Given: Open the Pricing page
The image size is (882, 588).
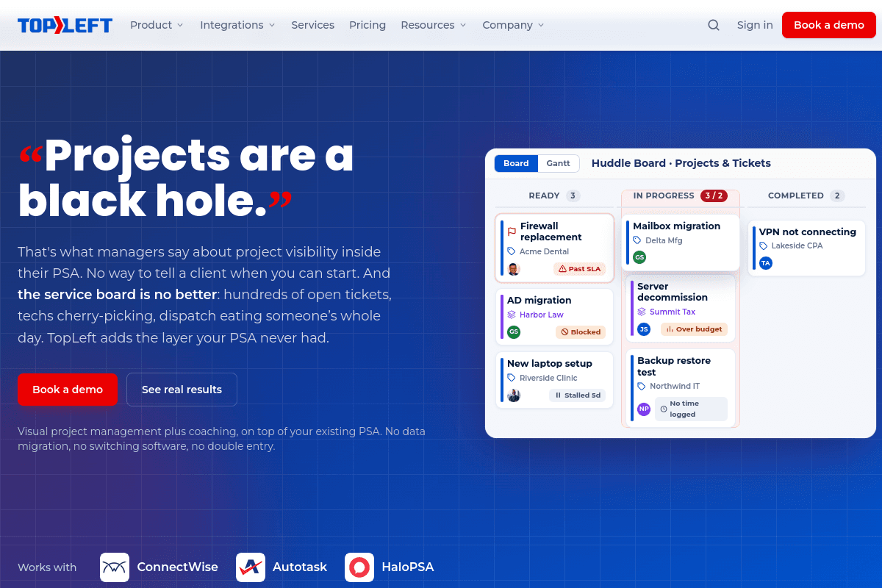Looking at the screenshot, I should (x=367, y=25).
